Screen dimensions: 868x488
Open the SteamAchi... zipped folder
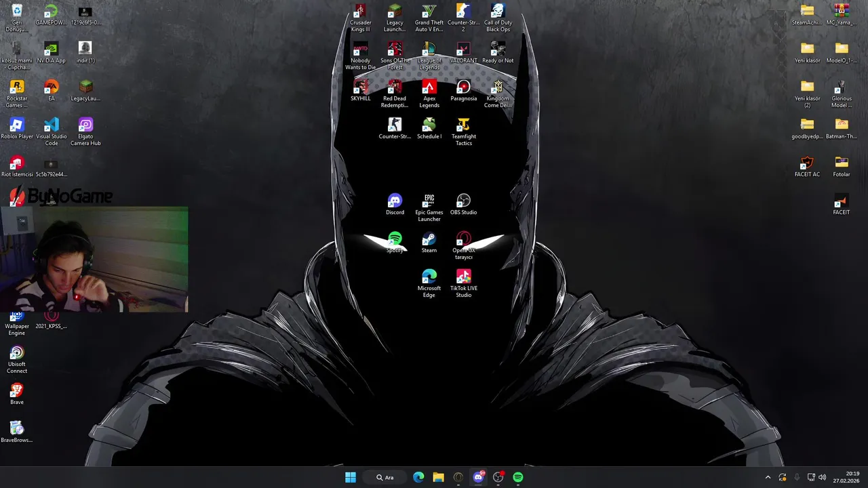coord(807,15)
